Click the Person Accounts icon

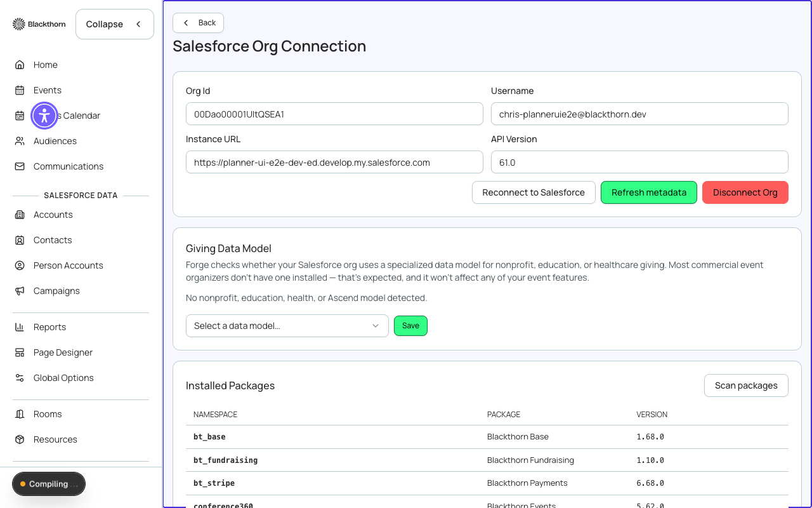click(x=20, y=265)
